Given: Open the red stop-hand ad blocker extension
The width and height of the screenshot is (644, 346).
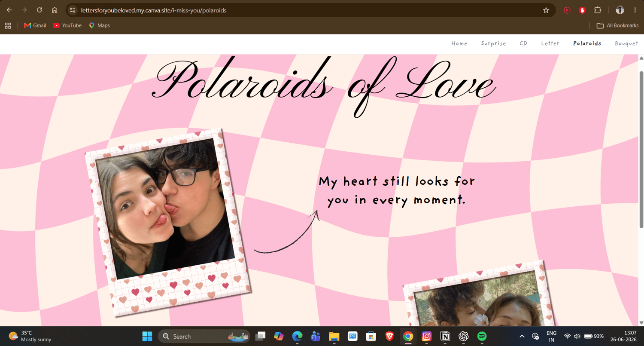Looking at the screenshot, I should [x=582, y=10].
